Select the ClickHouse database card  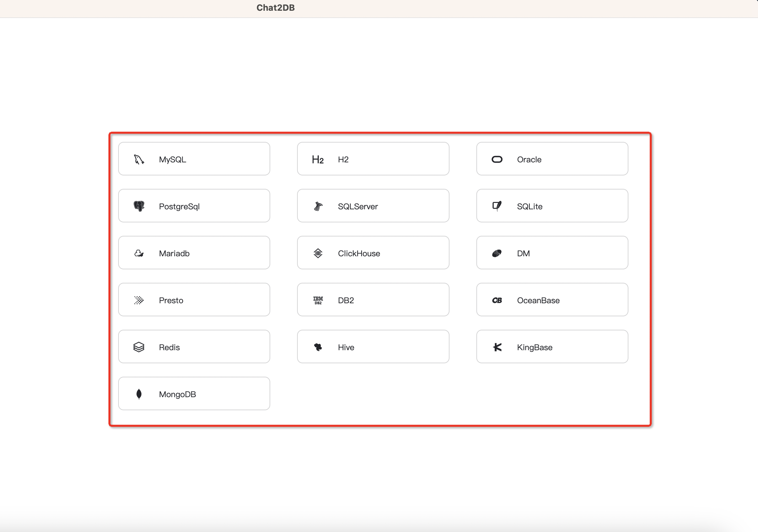373,253
